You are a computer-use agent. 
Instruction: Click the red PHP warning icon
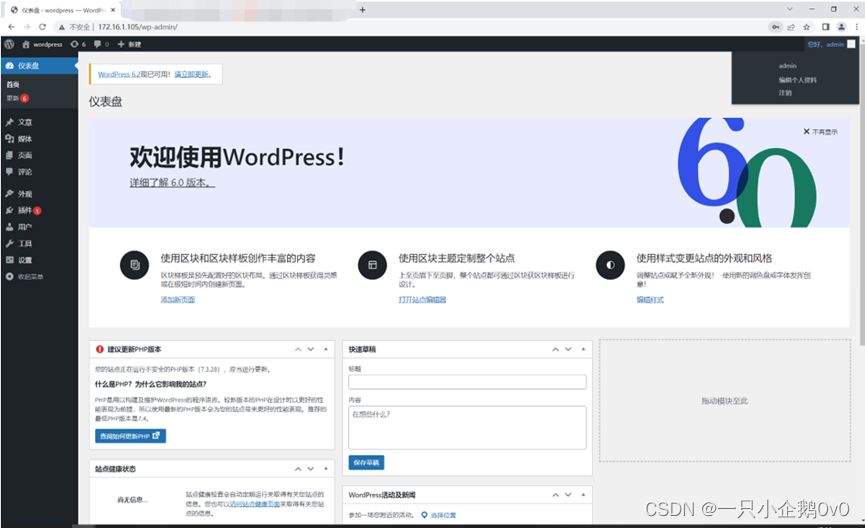tap(100, 349)
